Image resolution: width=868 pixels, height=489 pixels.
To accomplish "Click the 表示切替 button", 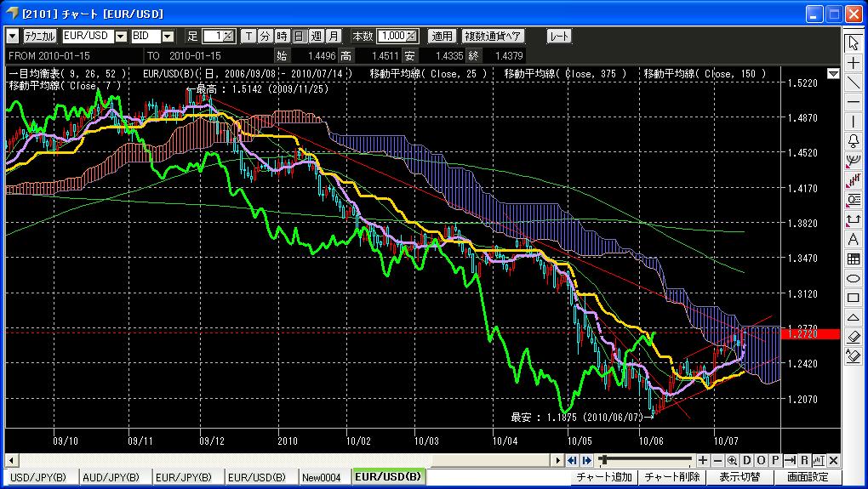I will pos(740,477).
